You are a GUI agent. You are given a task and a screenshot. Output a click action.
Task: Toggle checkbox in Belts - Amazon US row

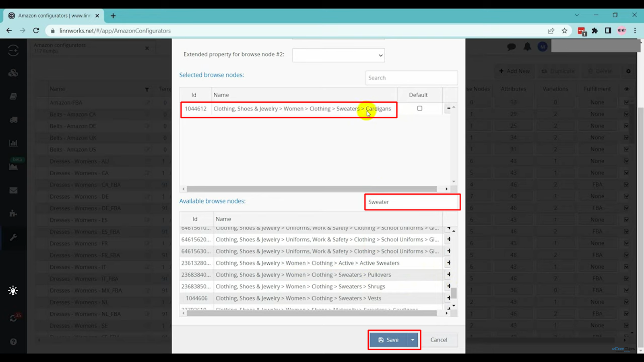pos(627,149)
